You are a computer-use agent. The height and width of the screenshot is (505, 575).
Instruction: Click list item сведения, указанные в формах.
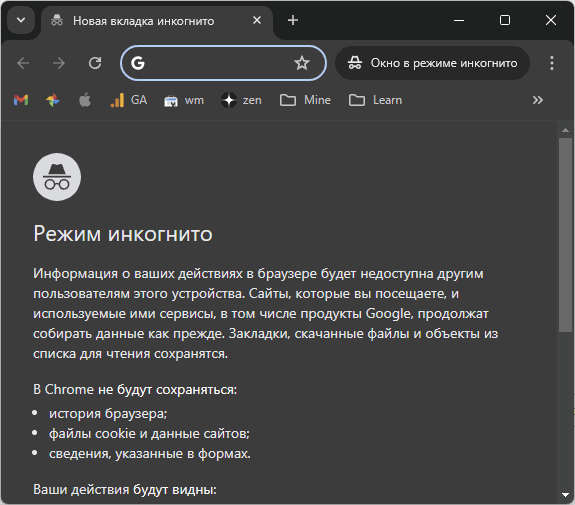[x=150, y=454]
